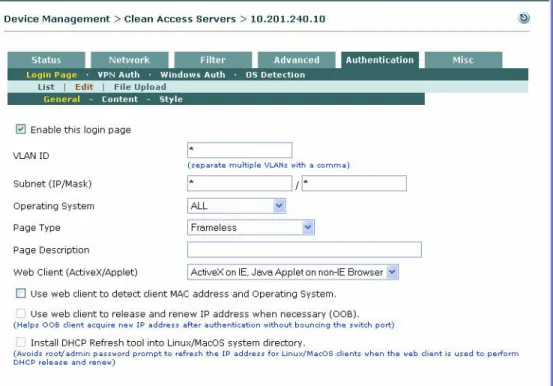Click the 10.201.240.10 breadcrumb text
553x386 pixels.
[288, 19]
